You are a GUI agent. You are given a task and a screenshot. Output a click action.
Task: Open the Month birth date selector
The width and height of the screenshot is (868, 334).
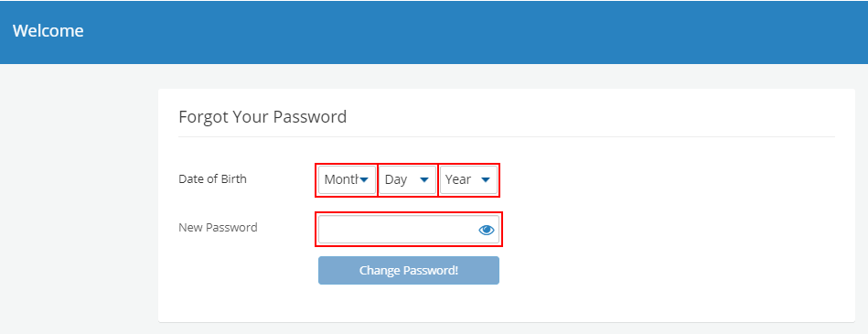point(347,179)
